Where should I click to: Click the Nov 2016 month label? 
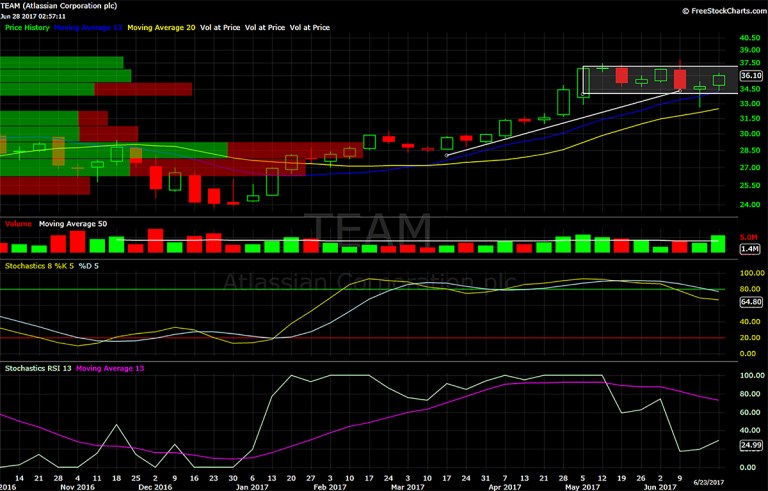(x=77, y=487)
